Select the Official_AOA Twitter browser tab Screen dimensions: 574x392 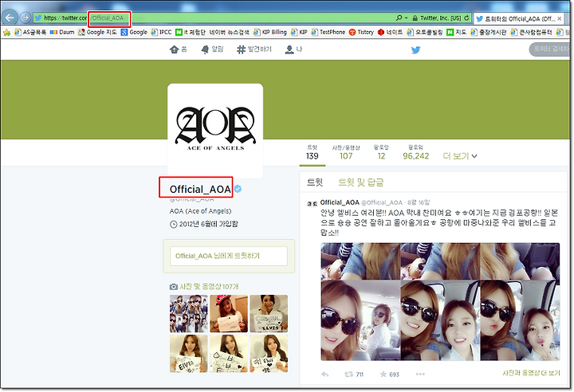coord(519,18)
